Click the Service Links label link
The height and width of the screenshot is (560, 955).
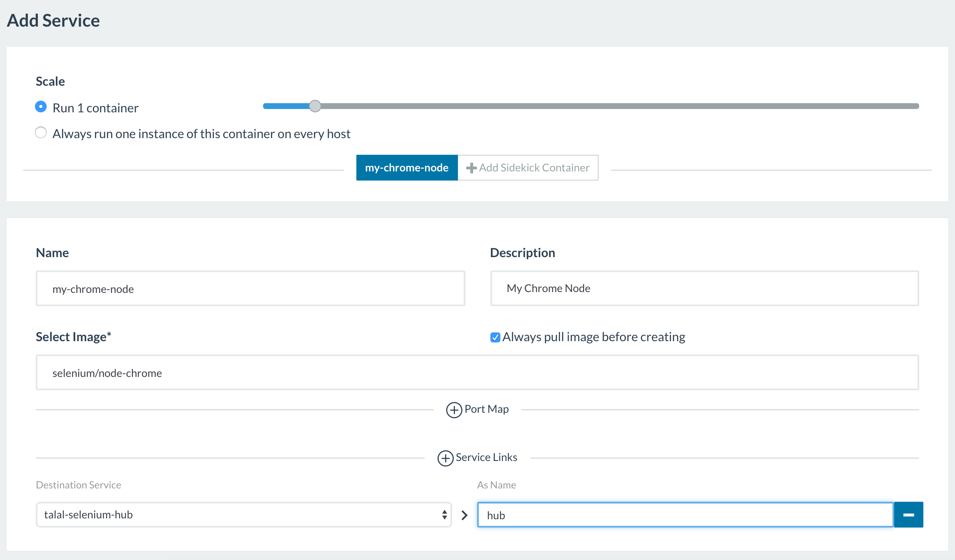click(x=486, y=457)
